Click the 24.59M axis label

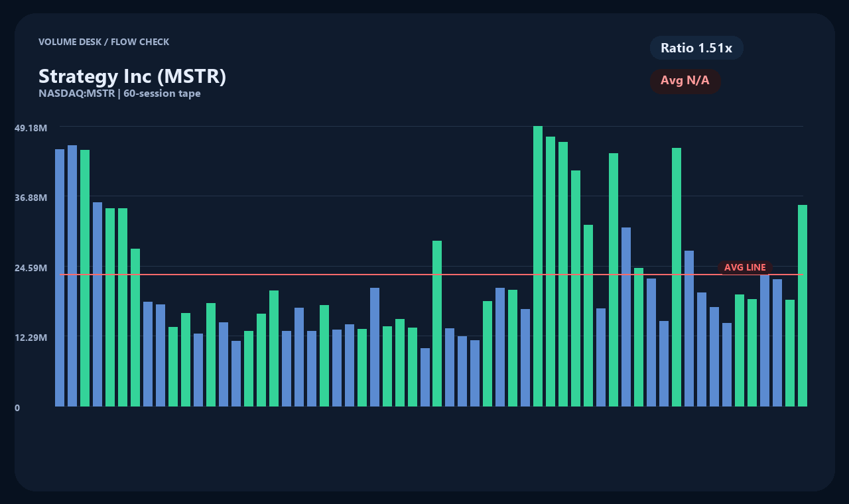pos(31,268)
